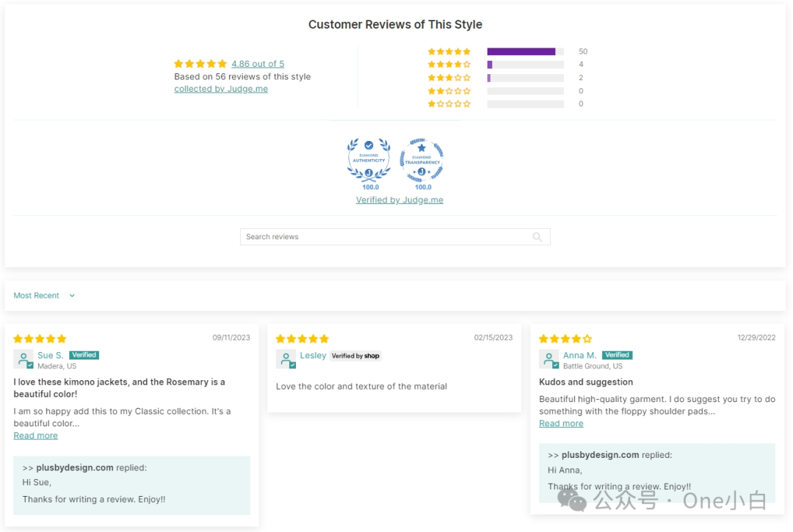Click the Verified by shop badge on Lesley's review
793x532 pixels.
pyautogui.click(x=355, y=356)
